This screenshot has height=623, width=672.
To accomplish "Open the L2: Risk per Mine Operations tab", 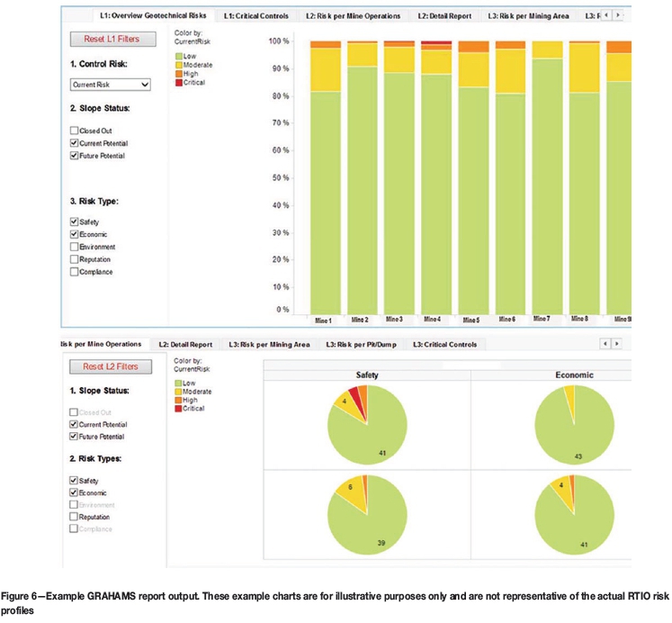I will click(x=351, y=15).
